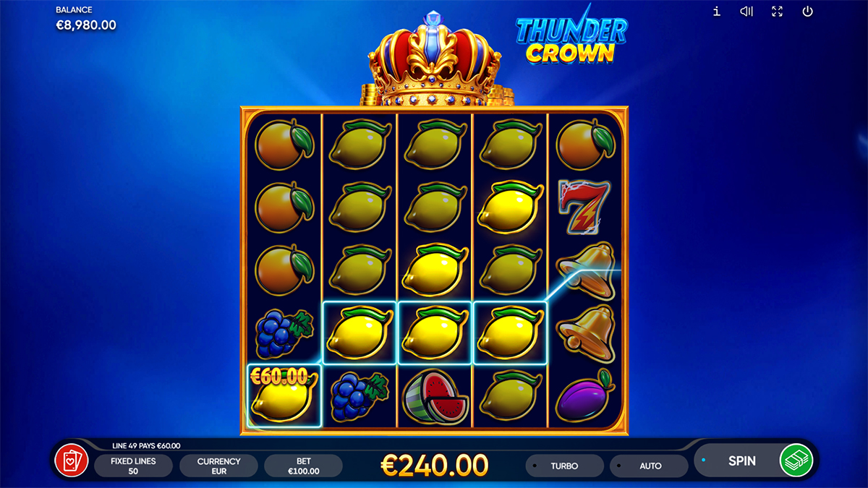The height and width of the screenshot is (488, 868).
Task: Mute the game sound
Action: tap(747, 11)
